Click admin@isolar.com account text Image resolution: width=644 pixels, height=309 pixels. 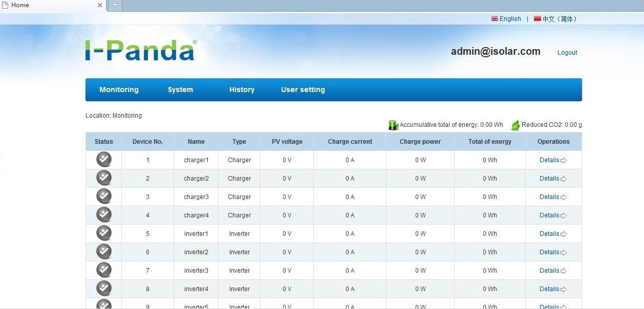[496, 51]
